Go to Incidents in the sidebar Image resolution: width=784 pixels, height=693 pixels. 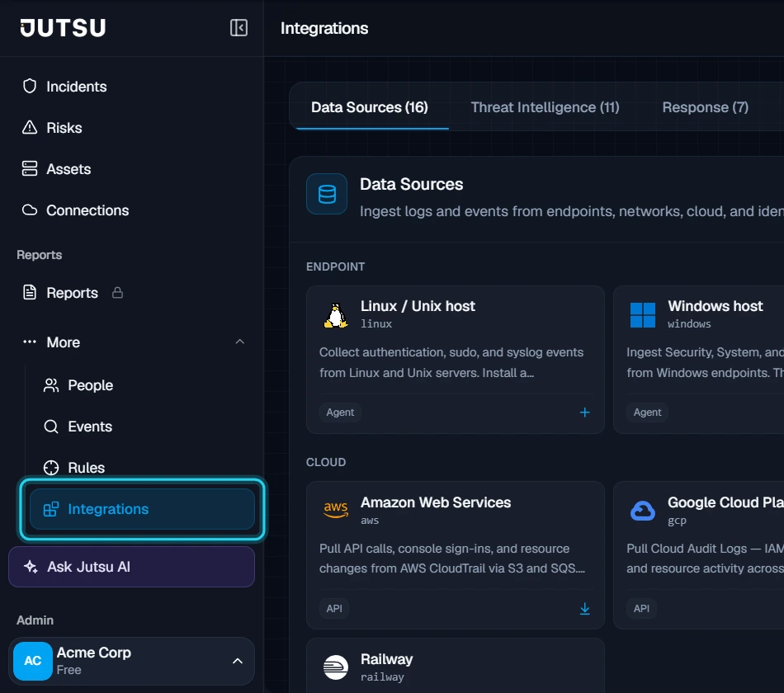[x=131, y=87]
